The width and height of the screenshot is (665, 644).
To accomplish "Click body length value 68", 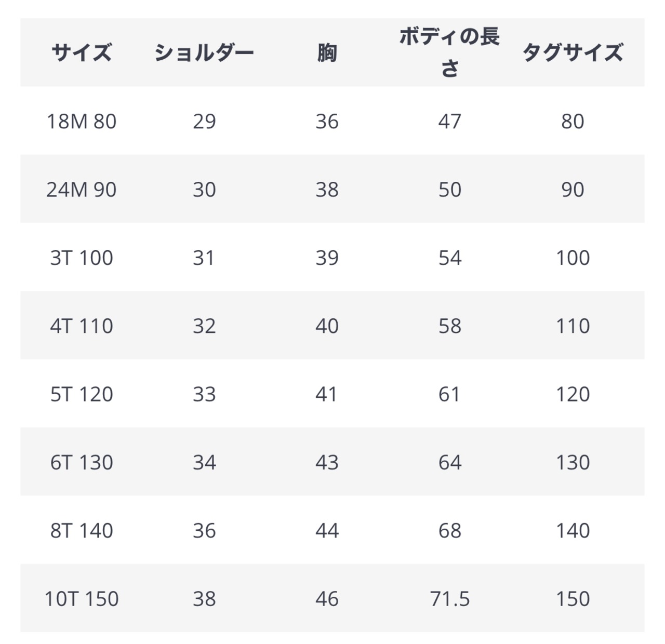I will coord(450,530).
